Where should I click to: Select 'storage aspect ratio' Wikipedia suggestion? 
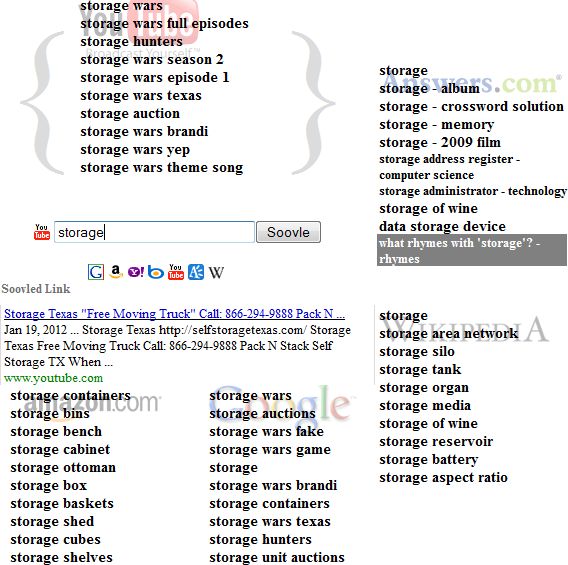(x=443, y=477)
